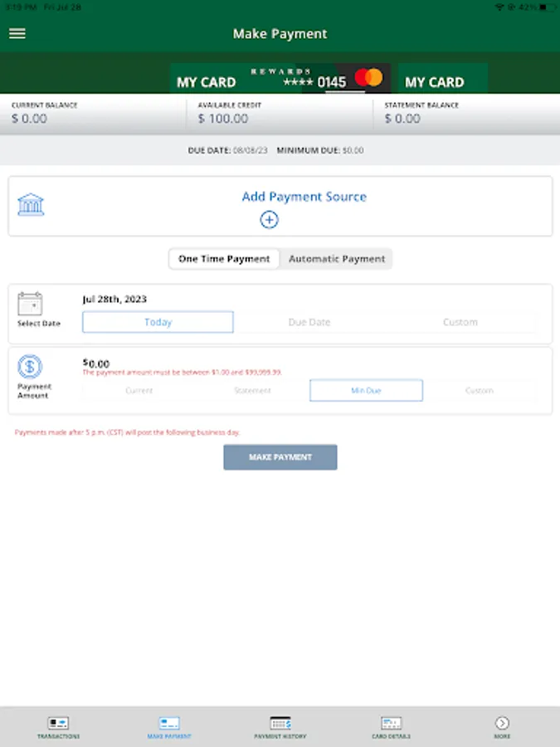Tap the $0.00 payment amount value
The height and width of the screenshot is (747, 560).
click(x=96, y=364)
